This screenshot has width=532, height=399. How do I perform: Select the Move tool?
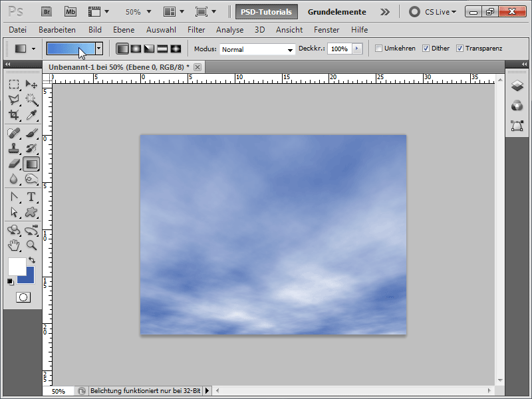click(x=31, y=84)
